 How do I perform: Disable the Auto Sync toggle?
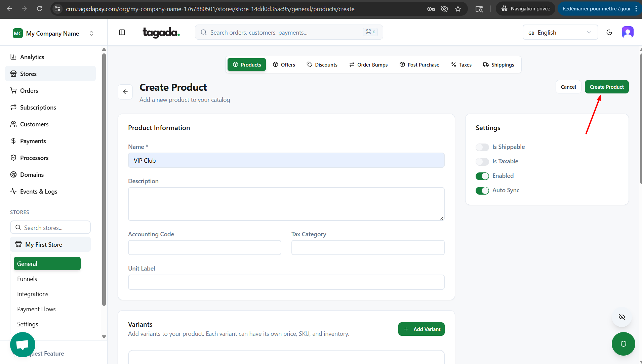(482, 191)
